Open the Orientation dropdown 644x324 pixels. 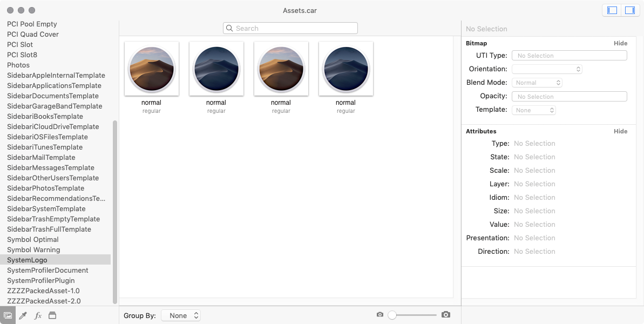click(x=547, y=69)
